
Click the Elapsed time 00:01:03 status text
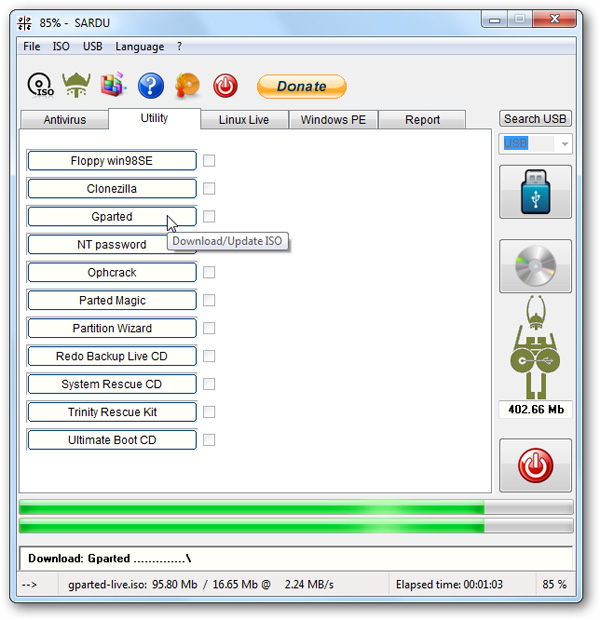point(449,584)
